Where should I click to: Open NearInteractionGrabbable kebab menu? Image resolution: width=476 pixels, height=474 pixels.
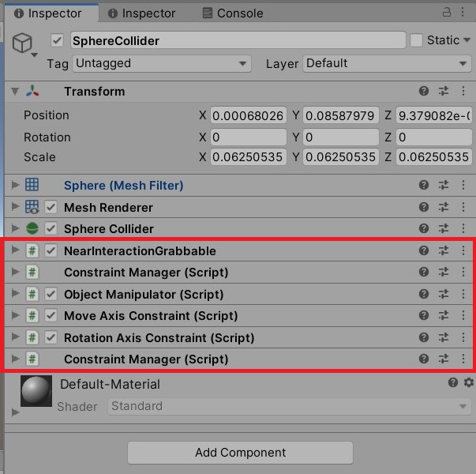[463, 250]
